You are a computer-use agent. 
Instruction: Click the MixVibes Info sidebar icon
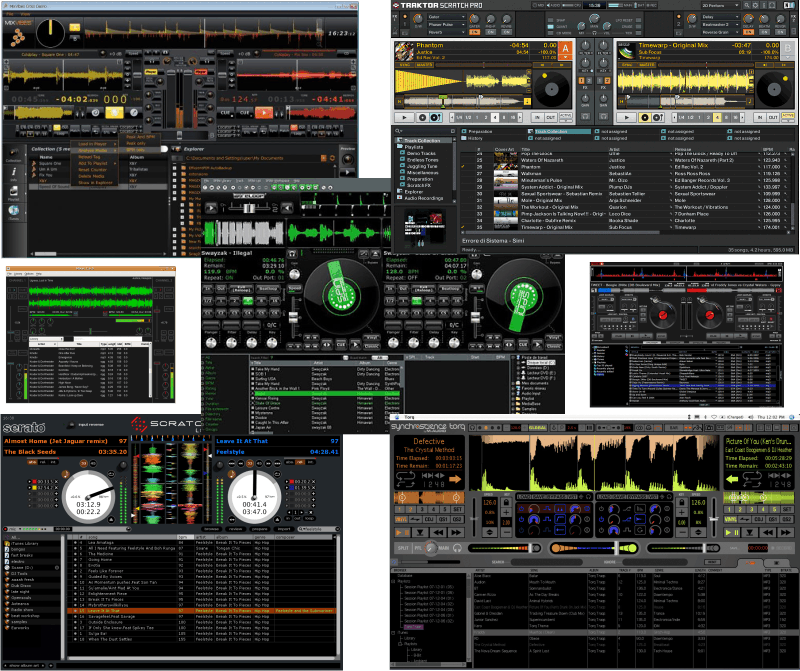[x=14, y=172]
